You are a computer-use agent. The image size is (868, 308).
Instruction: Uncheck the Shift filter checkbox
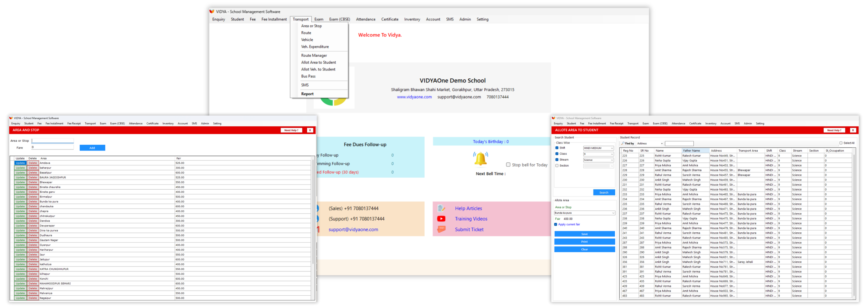557,148
